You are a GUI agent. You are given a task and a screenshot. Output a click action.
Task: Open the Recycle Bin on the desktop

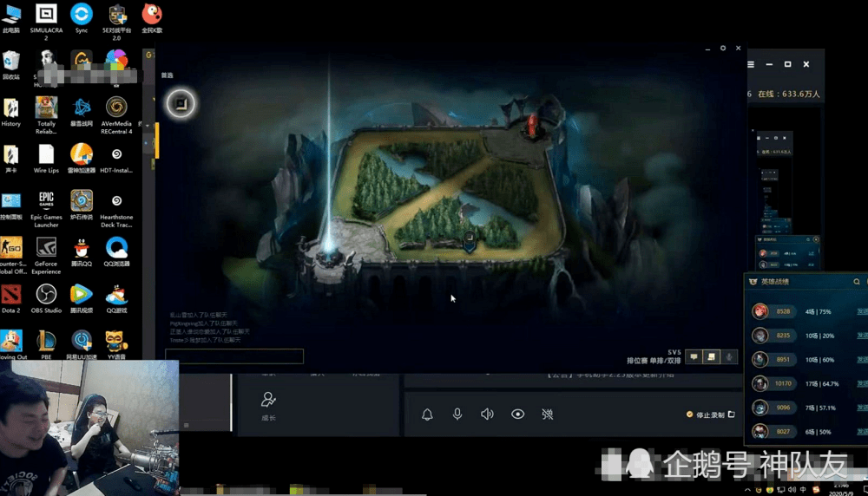click(x=11, y=65)
